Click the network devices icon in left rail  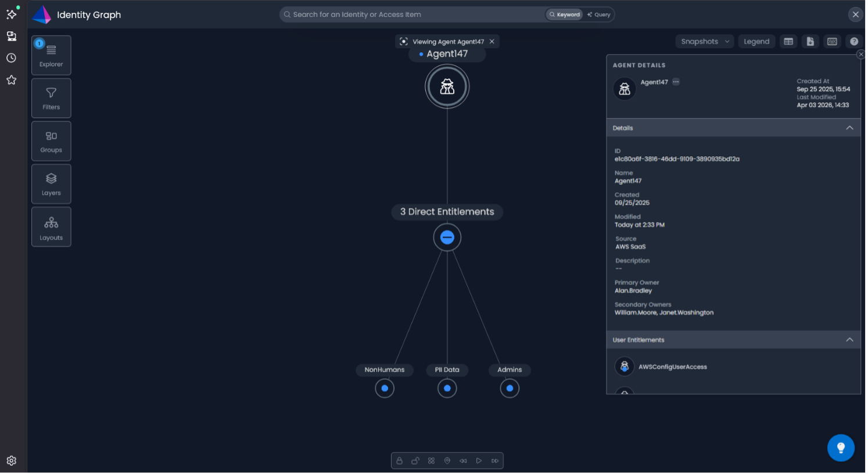11,36
